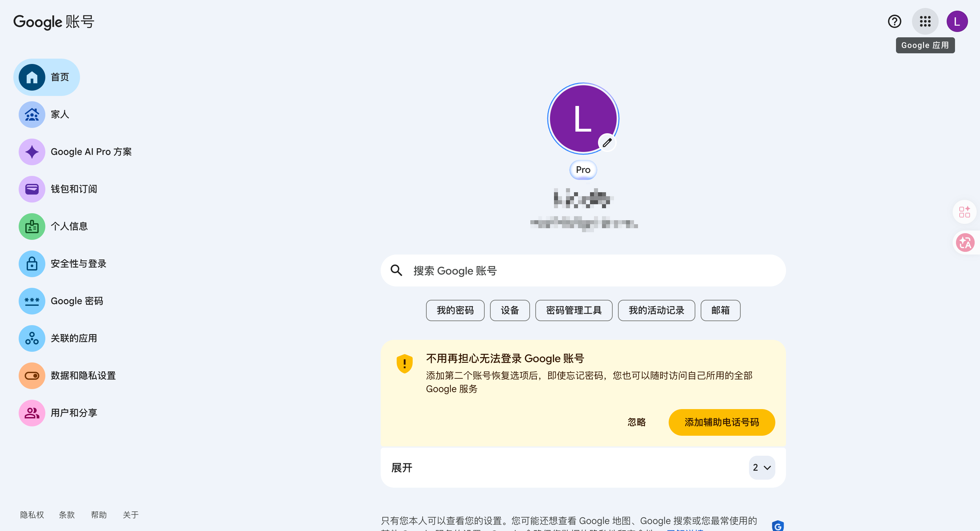
Task: Click the 我的密码 quick chip
Action: click(x=455, y=310)
